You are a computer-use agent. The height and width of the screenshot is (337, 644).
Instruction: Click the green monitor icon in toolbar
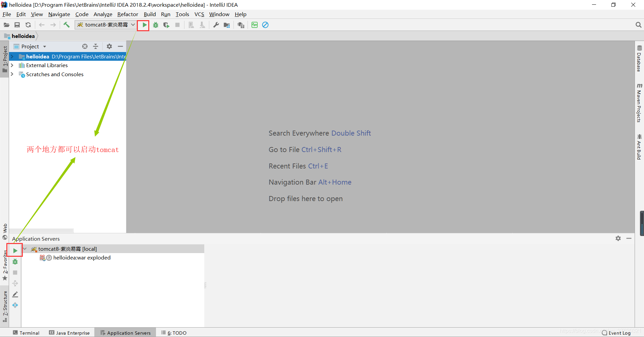255,25
